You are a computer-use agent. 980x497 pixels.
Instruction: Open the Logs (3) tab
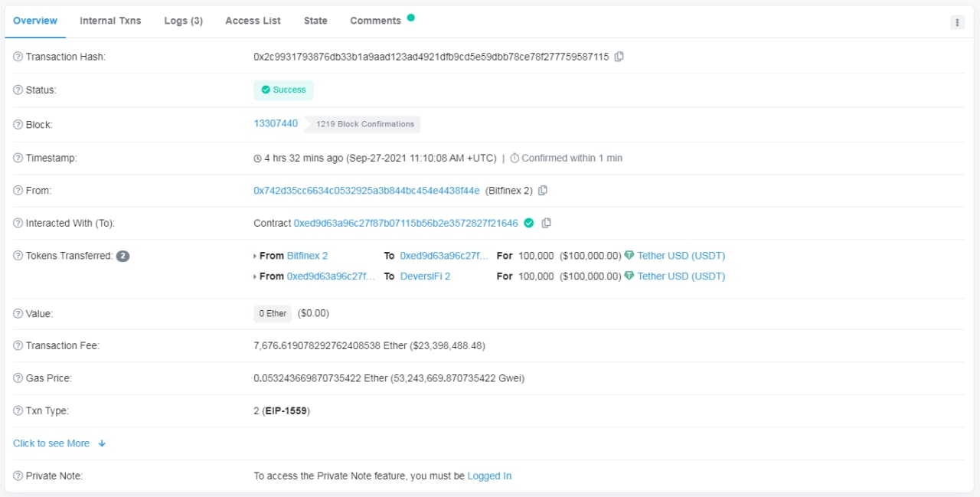184,21
